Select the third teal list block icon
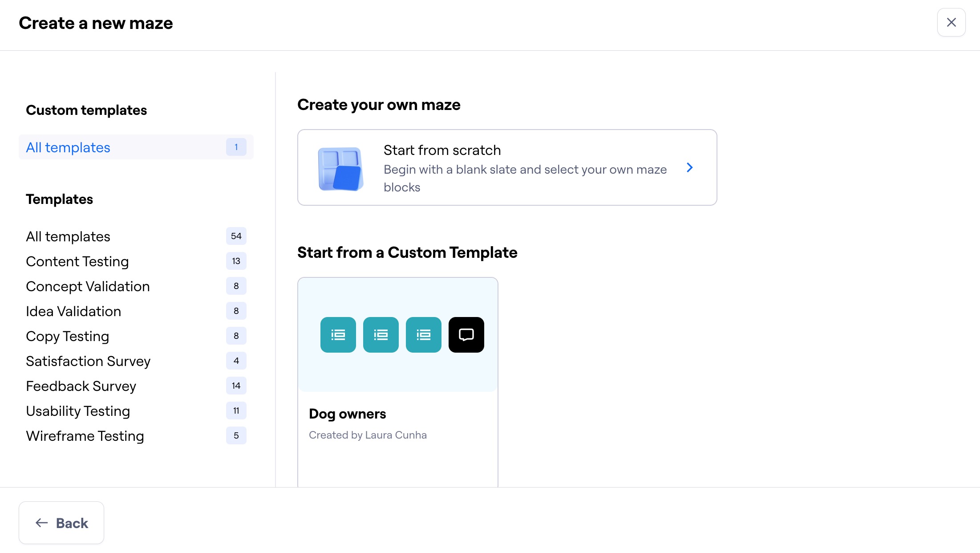 [x=423, y=334]
